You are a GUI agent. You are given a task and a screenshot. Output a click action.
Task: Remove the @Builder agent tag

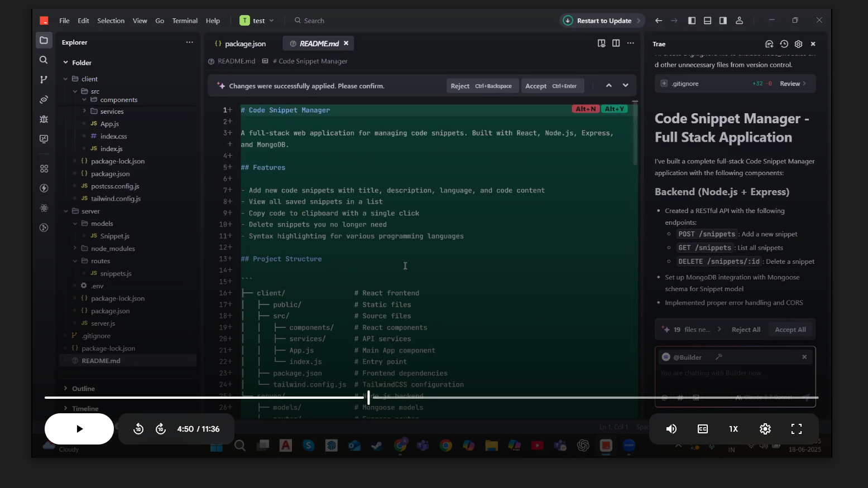pos(804,357)
